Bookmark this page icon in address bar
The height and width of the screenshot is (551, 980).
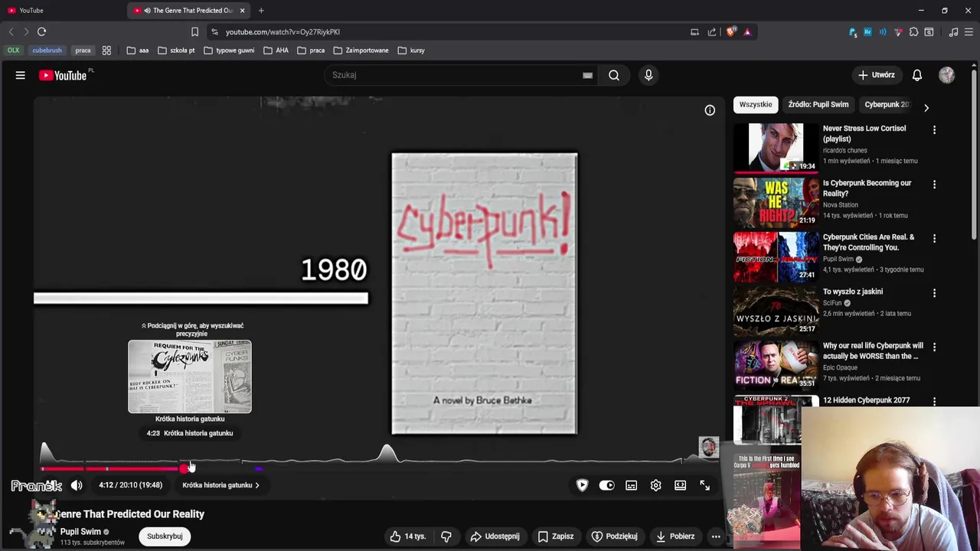pyautogui.click(x=194, y=32)
